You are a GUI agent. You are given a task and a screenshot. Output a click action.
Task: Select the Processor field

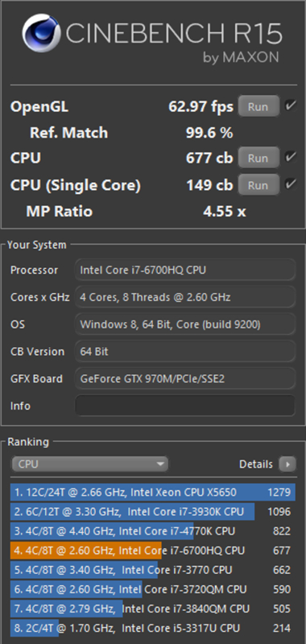(185, 270)
